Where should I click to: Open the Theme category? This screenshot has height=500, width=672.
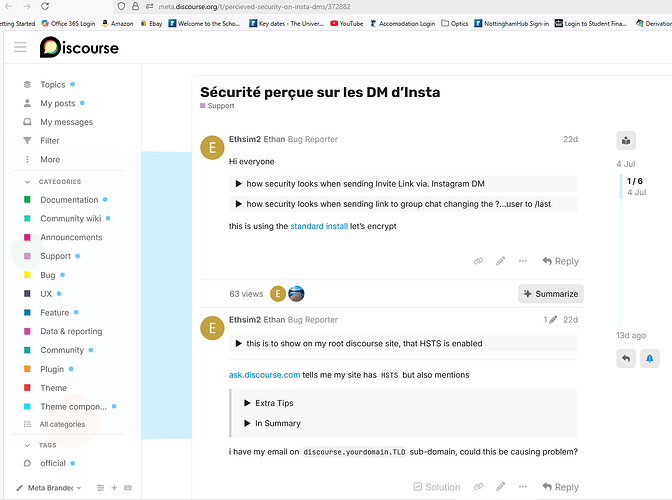coord(53,388)
